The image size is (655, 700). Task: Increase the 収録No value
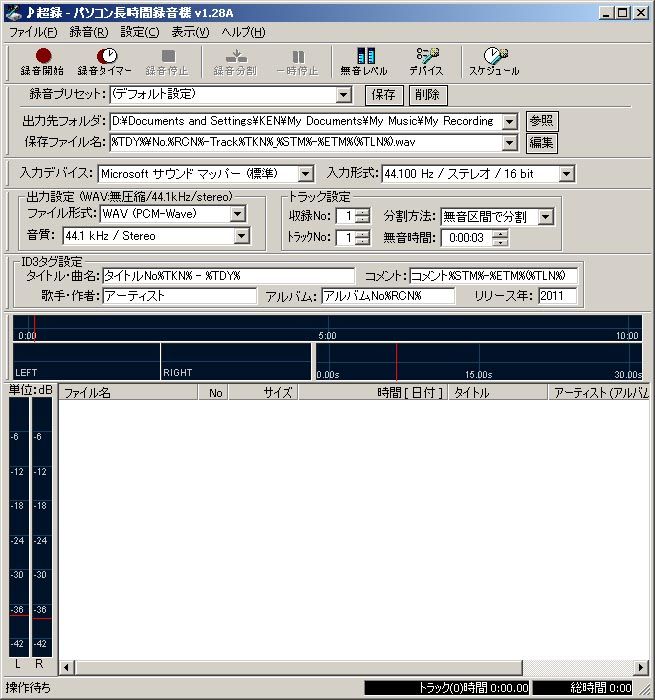363,212
